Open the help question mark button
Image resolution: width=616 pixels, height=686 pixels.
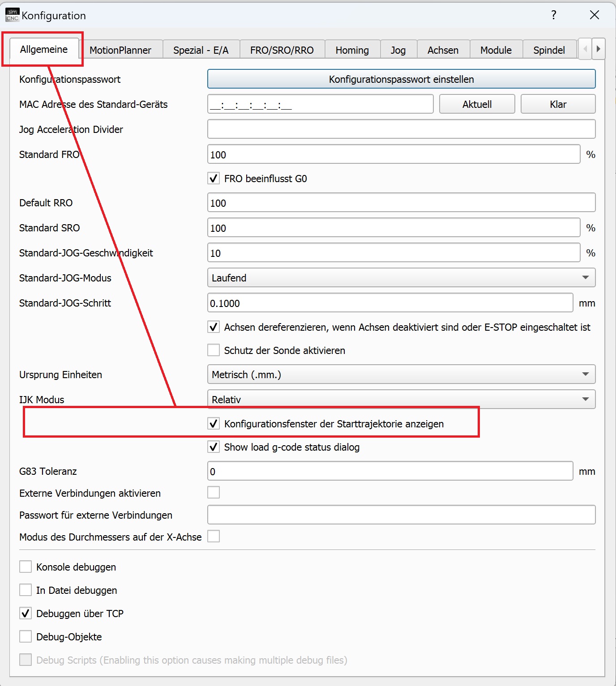pos(554,15)
